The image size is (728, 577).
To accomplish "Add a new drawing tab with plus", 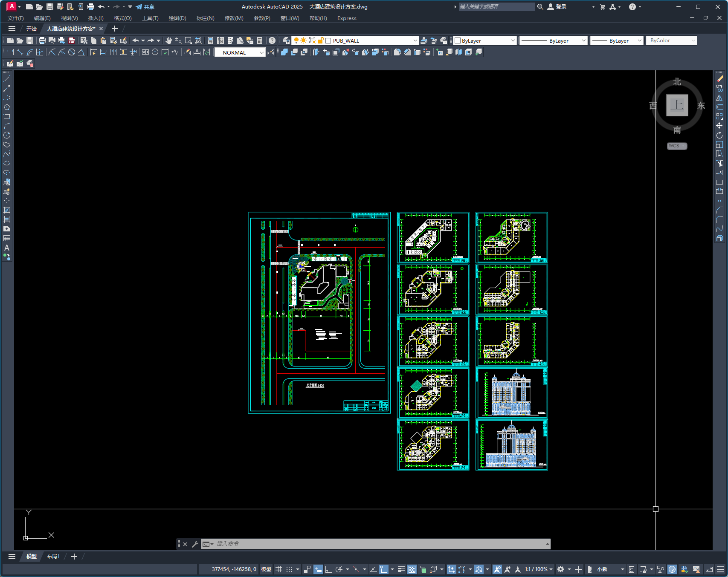I will pyautogui.click(x=114, y=29).
